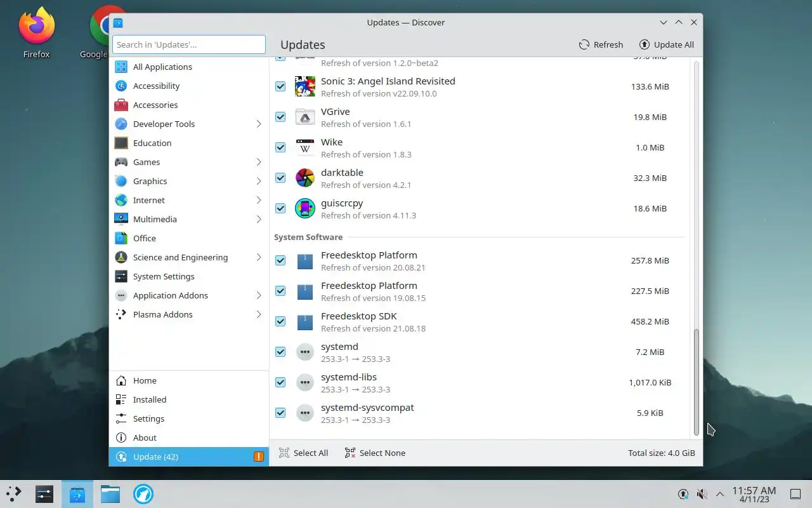Click the updates notifier tray icon
The height and width of the screenshot is (508, 812).
[x=683, y=494]
